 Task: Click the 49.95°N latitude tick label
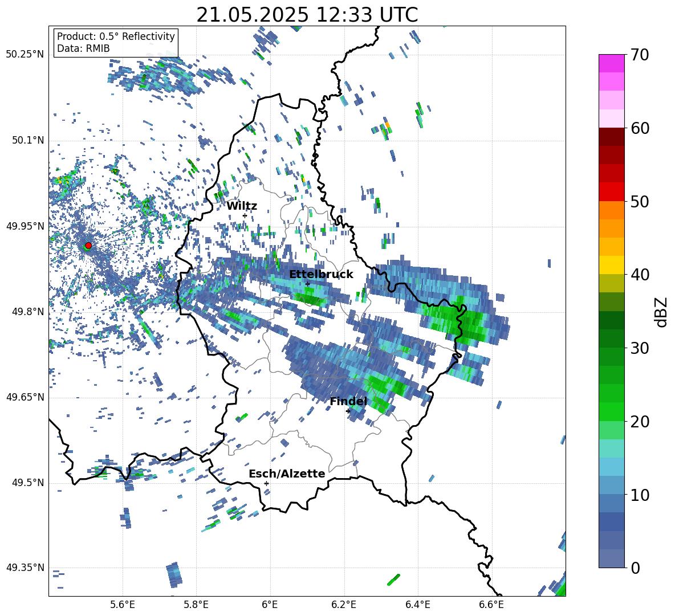(25, 226)
